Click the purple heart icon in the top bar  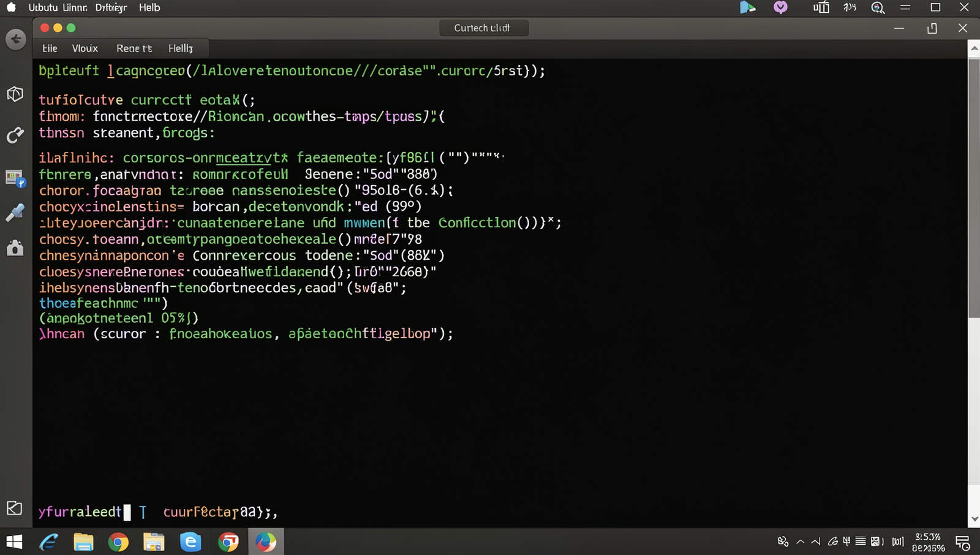coord(780,7)
